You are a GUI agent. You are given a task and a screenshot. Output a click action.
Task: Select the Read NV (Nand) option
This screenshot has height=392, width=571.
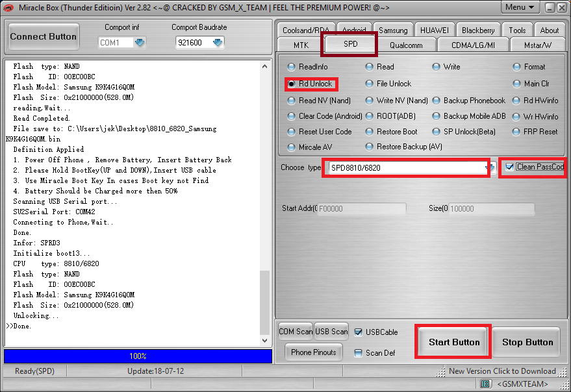[x=319, y=101]
